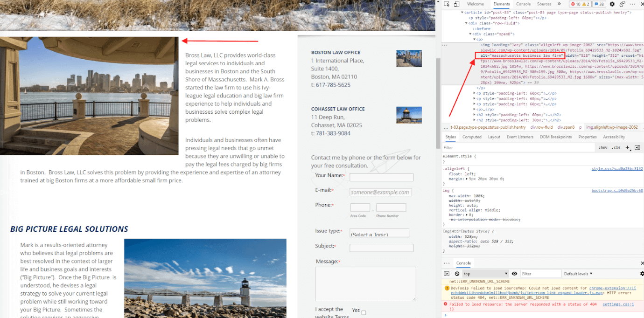Clear the console with the ban icon
The image size is (644, 318).
pyautogui.click(x=457, y=274)
